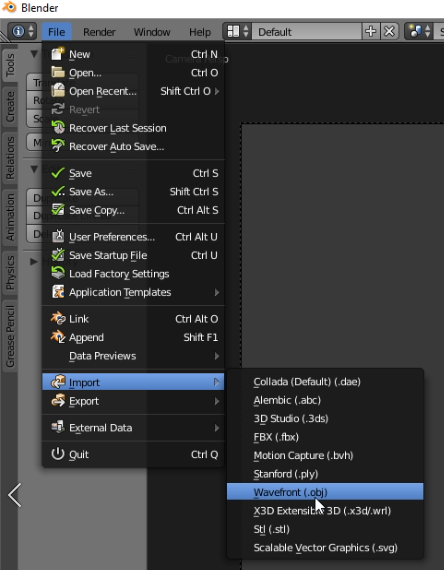The width and height of the screenshot is (444, 570).
Task: Add a new screen layout with plus
Action: (x=371, y=32)
